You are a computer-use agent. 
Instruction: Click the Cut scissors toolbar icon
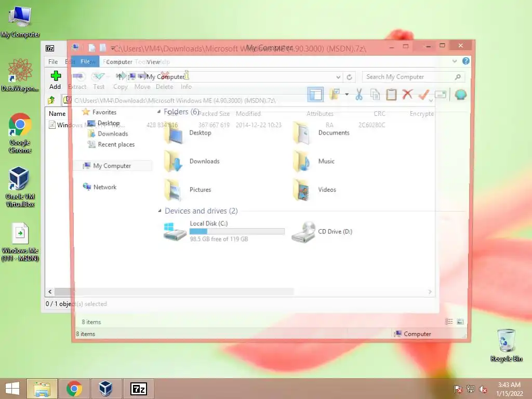[359, 95]
